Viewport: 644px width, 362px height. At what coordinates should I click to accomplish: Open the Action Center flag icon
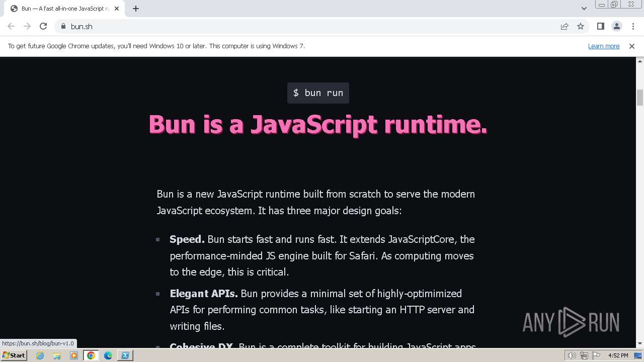[596, 355]
